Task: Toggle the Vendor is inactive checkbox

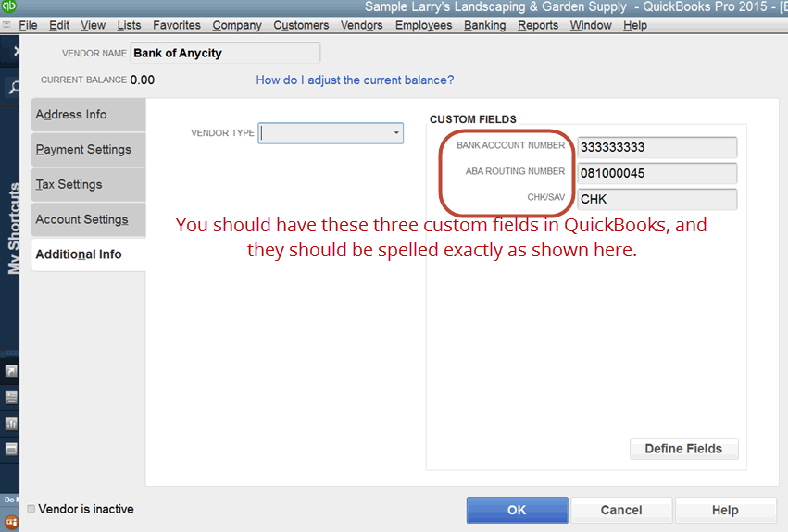Action: [x=32, y=509]
